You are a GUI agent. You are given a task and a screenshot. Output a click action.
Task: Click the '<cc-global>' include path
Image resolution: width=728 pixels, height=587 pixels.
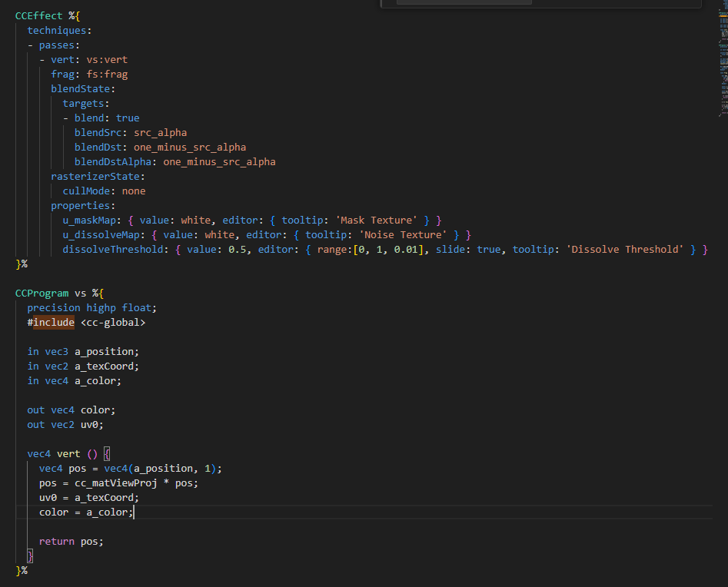[113, 323]
